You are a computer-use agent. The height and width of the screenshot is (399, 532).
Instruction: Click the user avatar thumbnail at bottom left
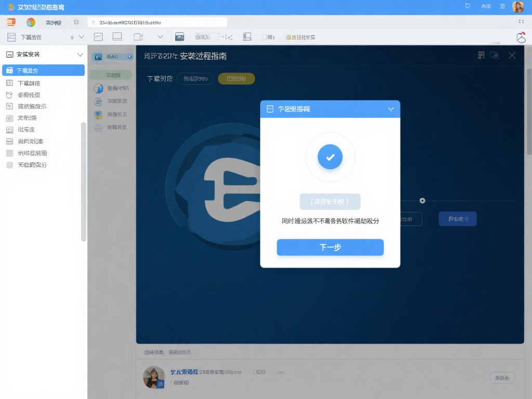coord(153,377)
